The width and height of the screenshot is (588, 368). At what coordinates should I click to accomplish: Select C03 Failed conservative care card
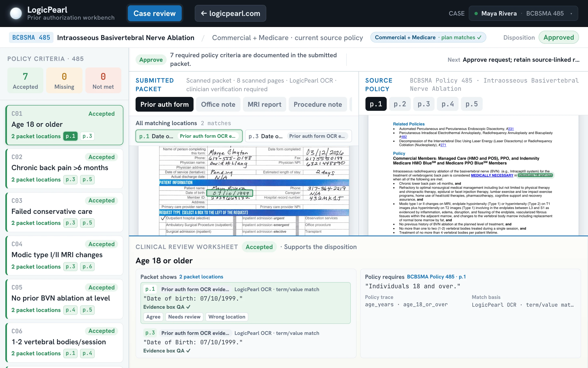point(64,212)
